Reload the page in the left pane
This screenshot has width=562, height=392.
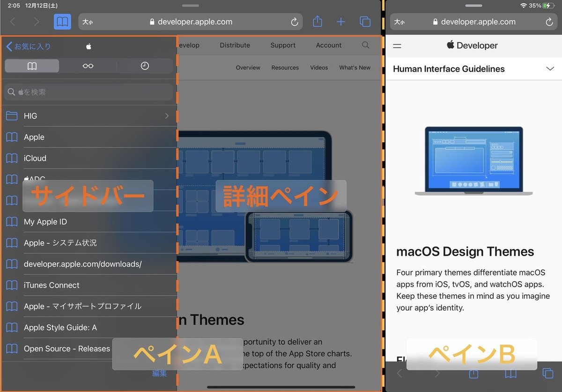(x=294, y=22)
